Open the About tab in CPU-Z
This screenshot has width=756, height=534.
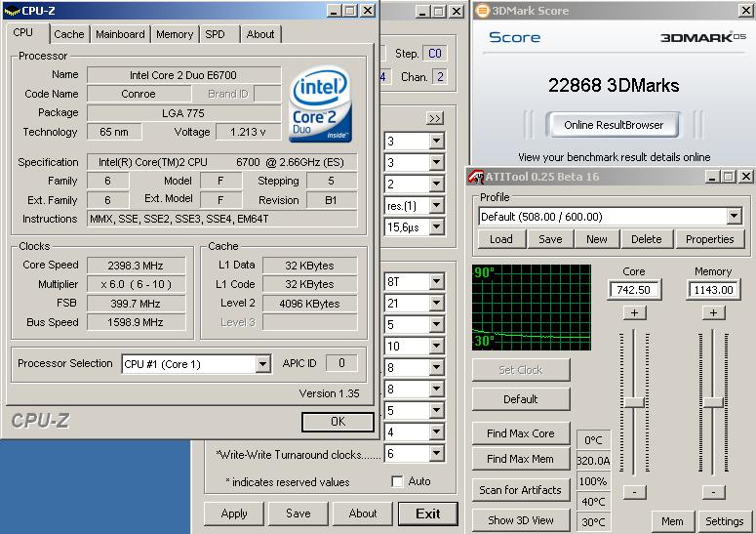pyautogui.click(x=260, y=34)
